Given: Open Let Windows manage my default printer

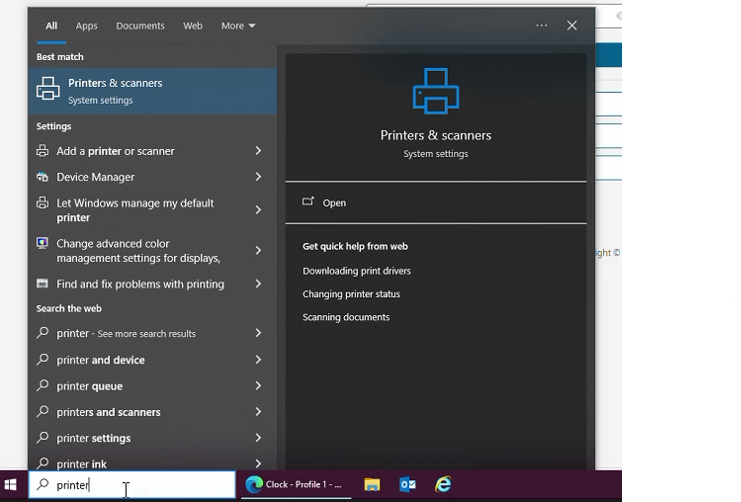Looking at the screenshot, I should (x=135, y=210).
